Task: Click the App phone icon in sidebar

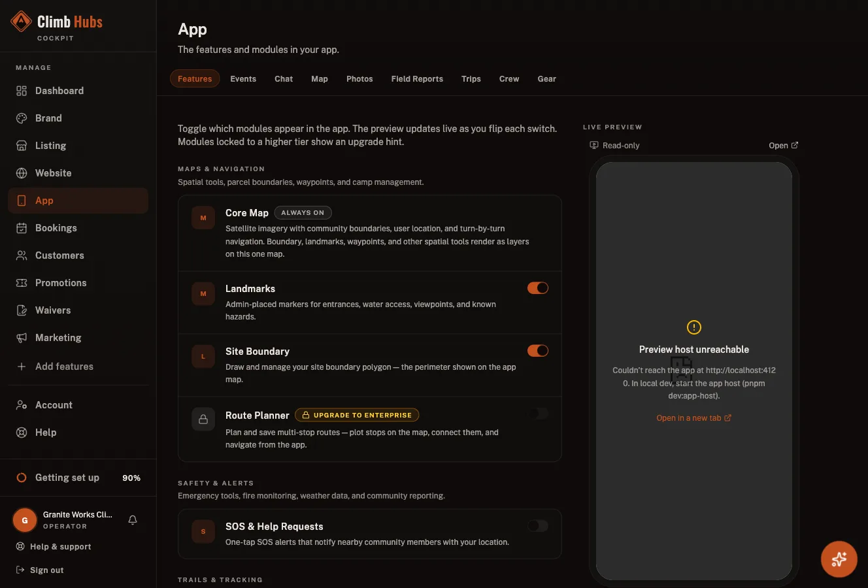Action: pos(22,201)
